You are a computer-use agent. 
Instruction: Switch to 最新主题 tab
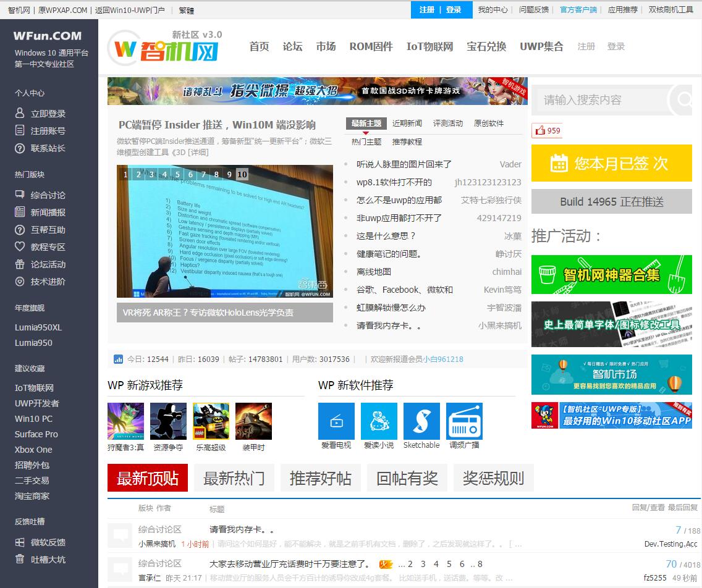pyautogui.click(x=366, y=123)
